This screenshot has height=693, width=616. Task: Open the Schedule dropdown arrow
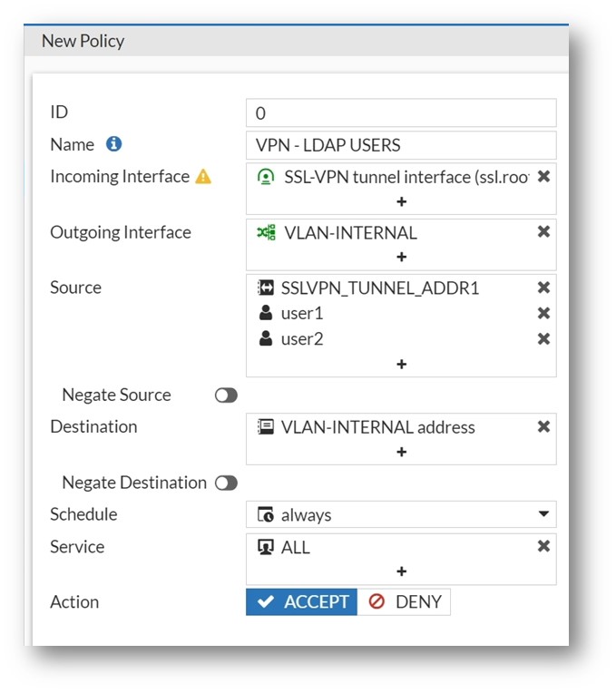(543, 513)
